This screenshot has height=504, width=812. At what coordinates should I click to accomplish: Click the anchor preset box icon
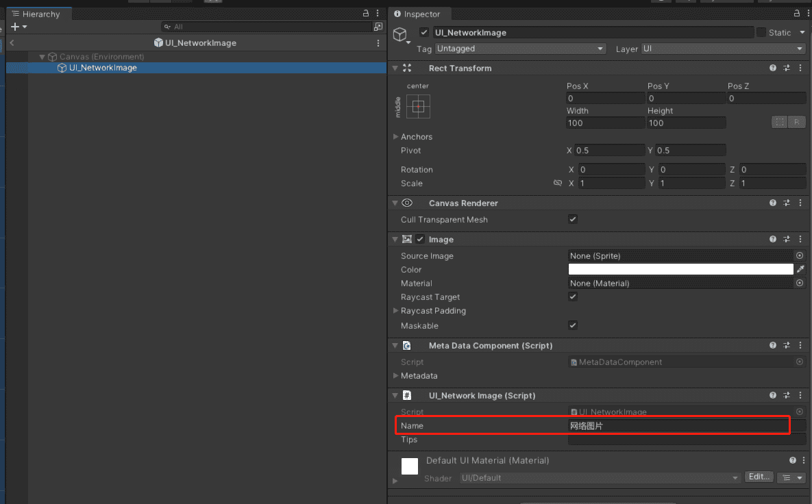click(418, 107)
